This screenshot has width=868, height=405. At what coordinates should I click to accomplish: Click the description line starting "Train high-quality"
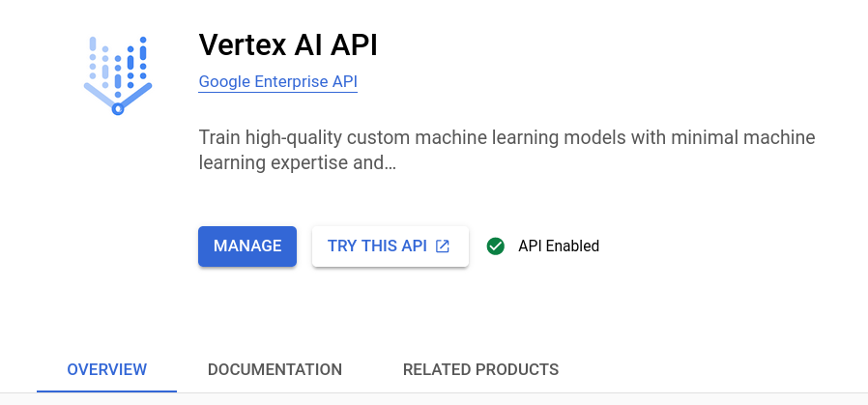506,138
